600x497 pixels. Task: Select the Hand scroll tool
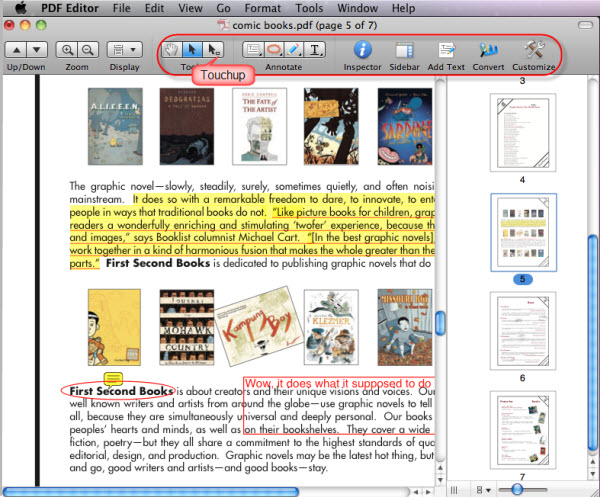click(x=171, y=50)
